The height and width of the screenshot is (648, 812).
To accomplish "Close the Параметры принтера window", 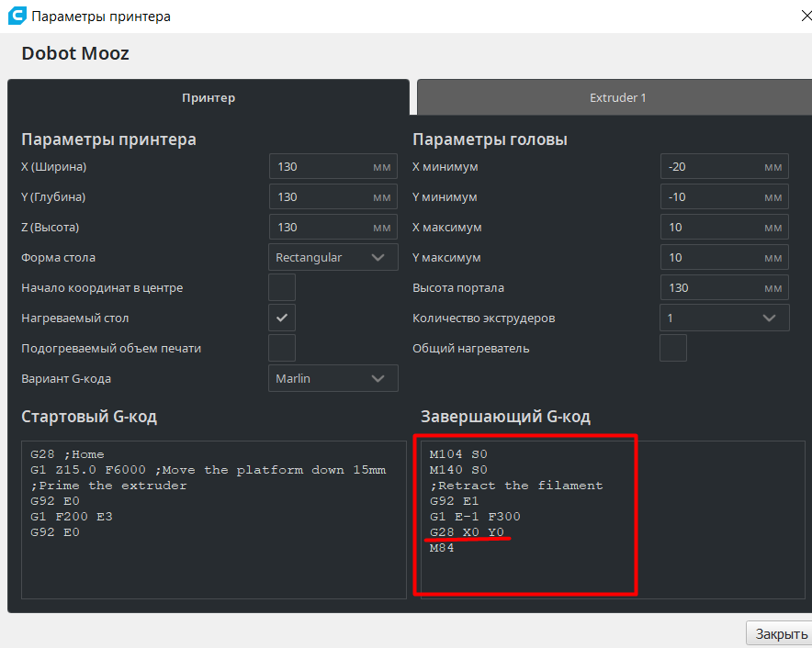I will (806, 16).
